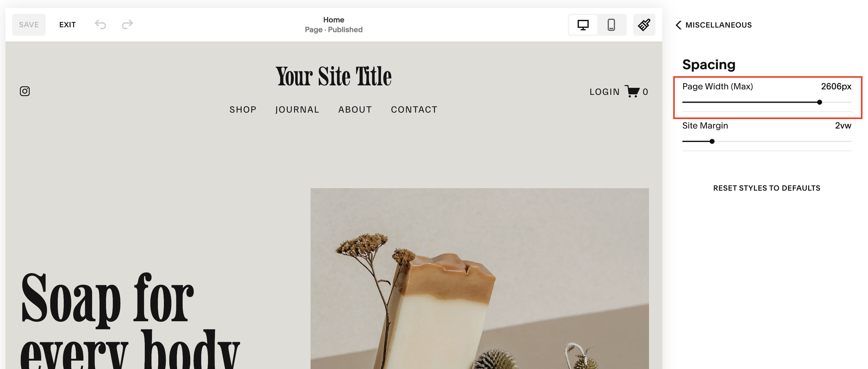The image size is (868, 369).
Task: Go to the ABOUT navigation link
Action: pyautogui.click(x=355, y=110)
